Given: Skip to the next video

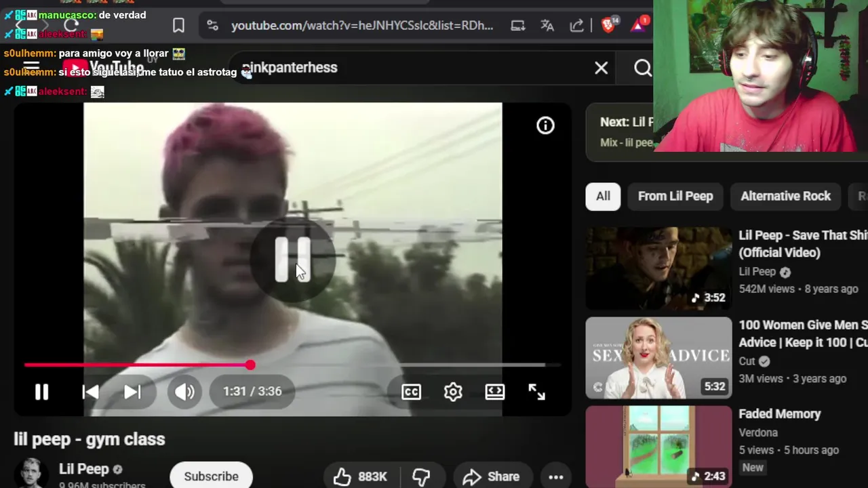Looking at the screenshot, I should [x=132, y=392].
